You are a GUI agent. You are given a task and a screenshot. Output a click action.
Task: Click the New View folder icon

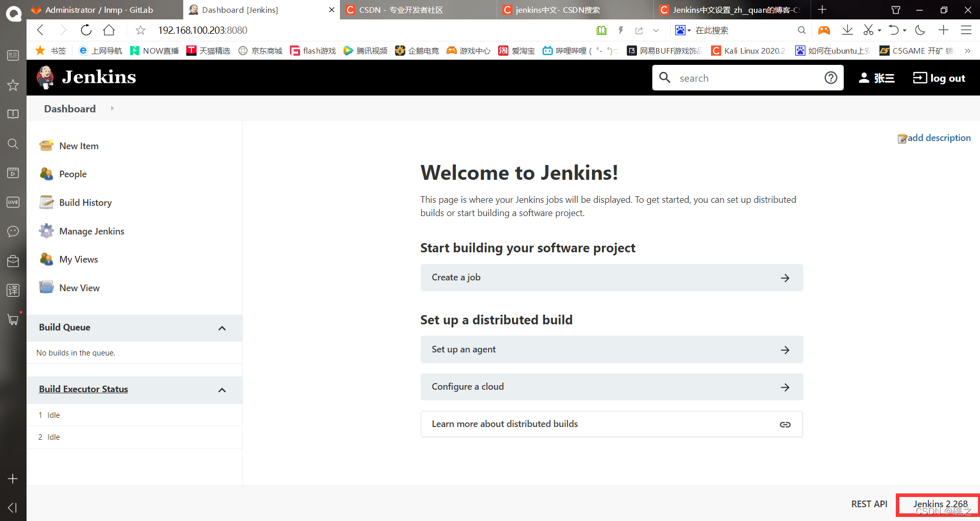pos(46,288)
